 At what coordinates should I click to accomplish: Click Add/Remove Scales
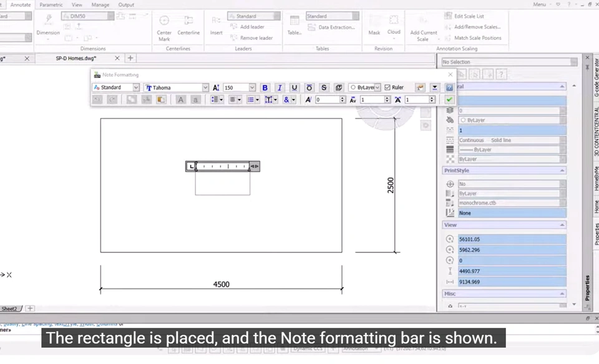(x=473, y=27)
